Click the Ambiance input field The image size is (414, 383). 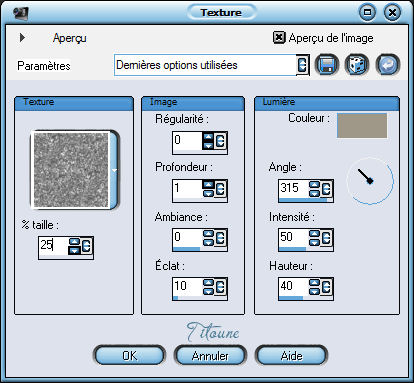[187, 238]
